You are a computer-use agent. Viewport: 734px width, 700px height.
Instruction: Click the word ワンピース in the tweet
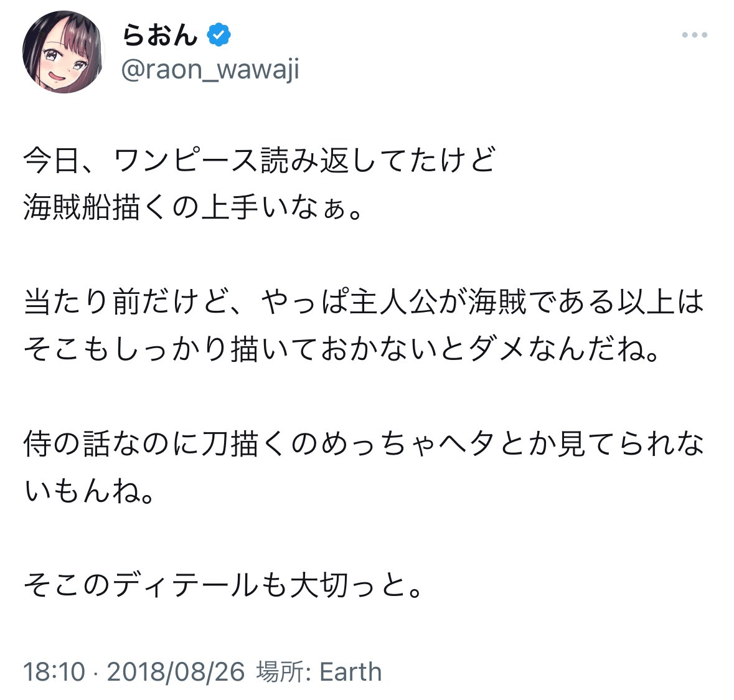[186, 161]
